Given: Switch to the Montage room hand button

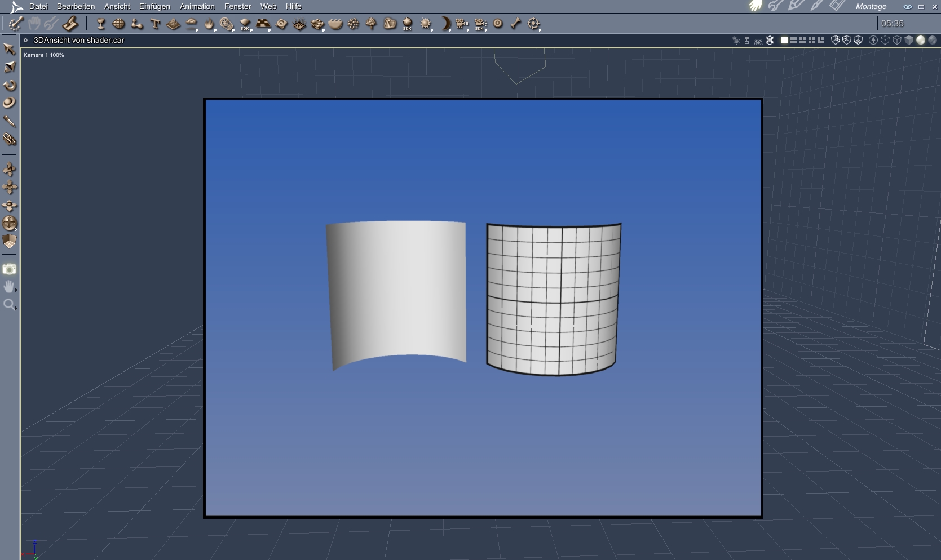Looking at the screenshot, I should [756, 6].
